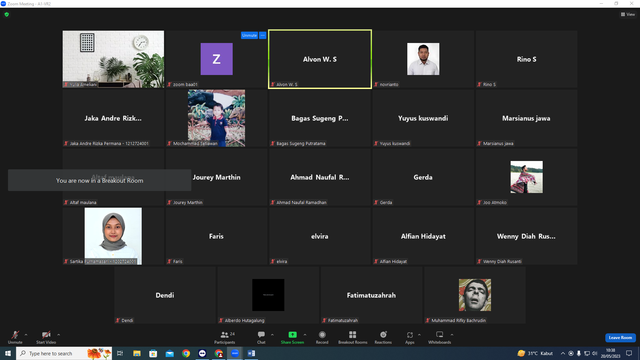
Task: Open taskbar clock and date
Action: click(610, 353)
